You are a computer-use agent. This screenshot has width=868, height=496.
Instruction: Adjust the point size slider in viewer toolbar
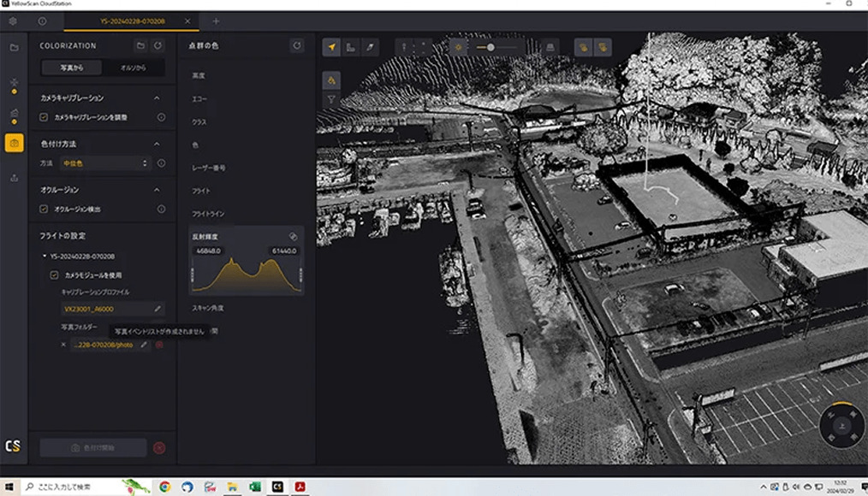click(x=490, y=47)
